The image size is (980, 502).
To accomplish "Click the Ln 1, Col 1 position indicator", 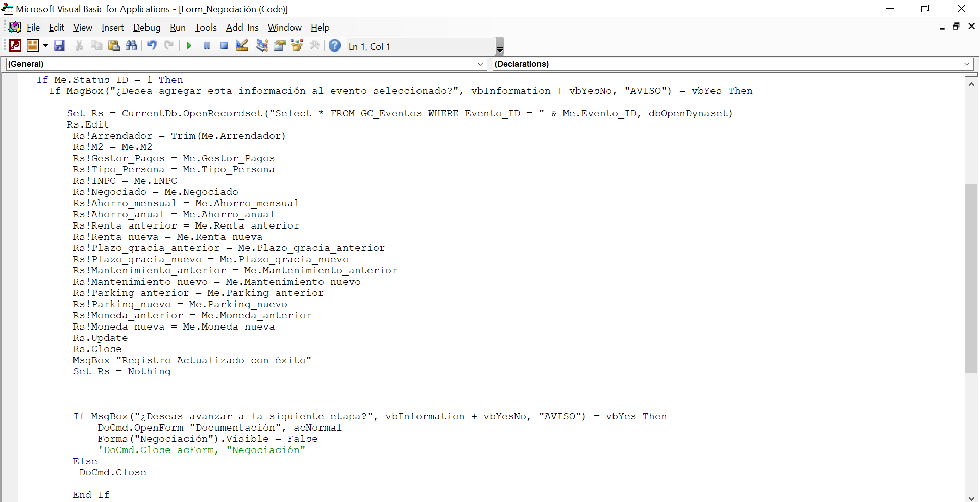I will coord(370,46).
